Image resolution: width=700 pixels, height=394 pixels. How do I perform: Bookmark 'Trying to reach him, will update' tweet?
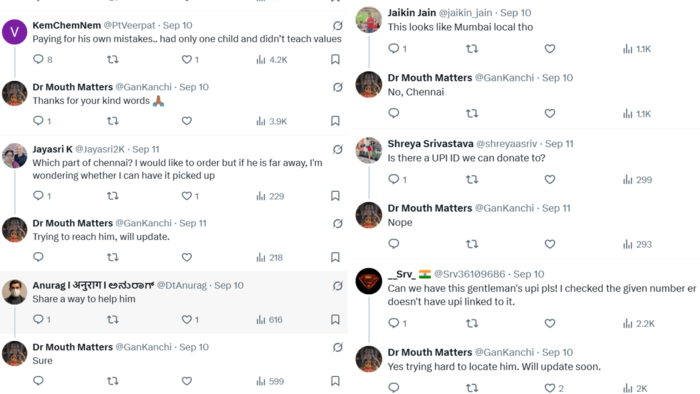335,257
